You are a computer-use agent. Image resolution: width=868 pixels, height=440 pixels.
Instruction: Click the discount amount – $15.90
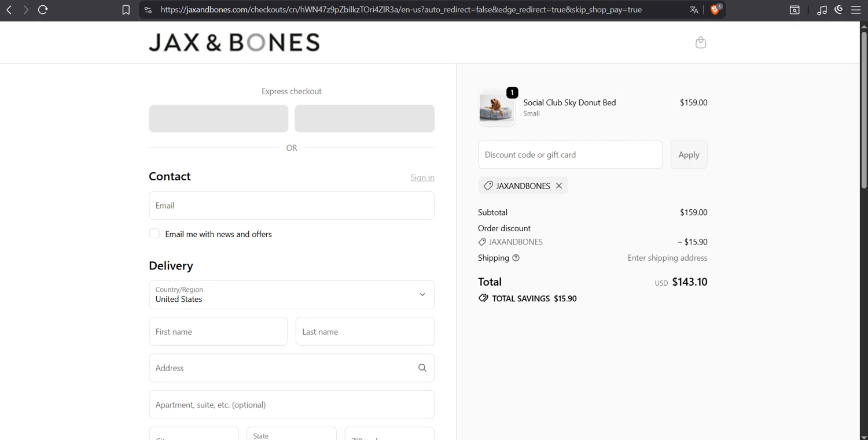(x=692, y=242)
